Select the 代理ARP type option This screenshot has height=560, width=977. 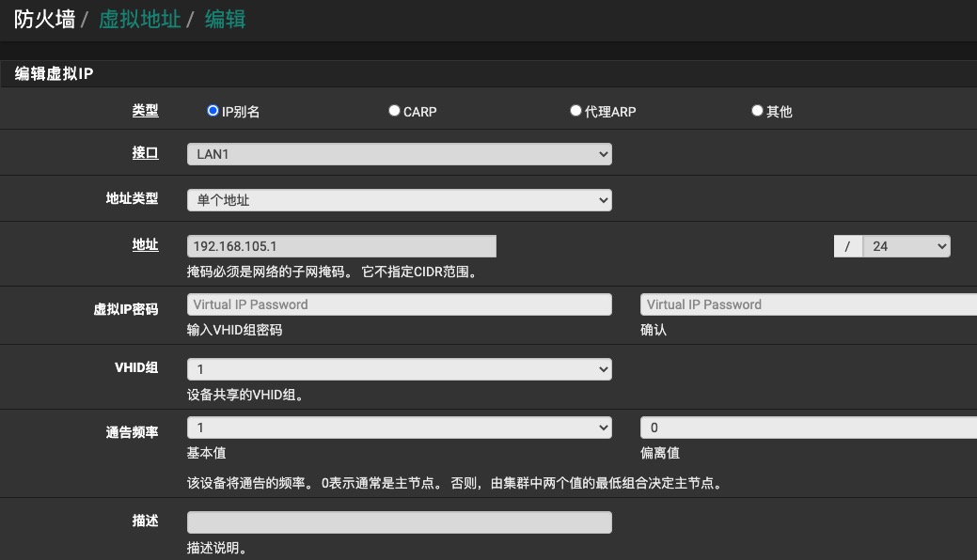[x=575, y=111]
